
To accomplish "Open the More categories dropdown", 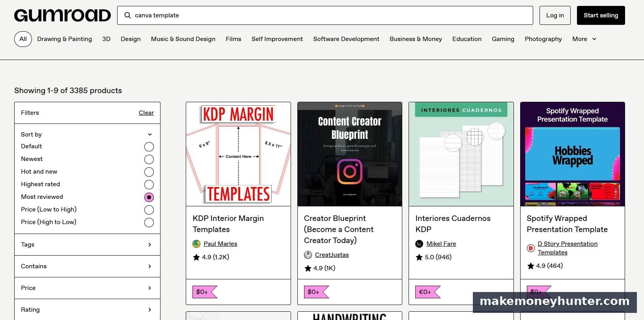I will point(584,39).
